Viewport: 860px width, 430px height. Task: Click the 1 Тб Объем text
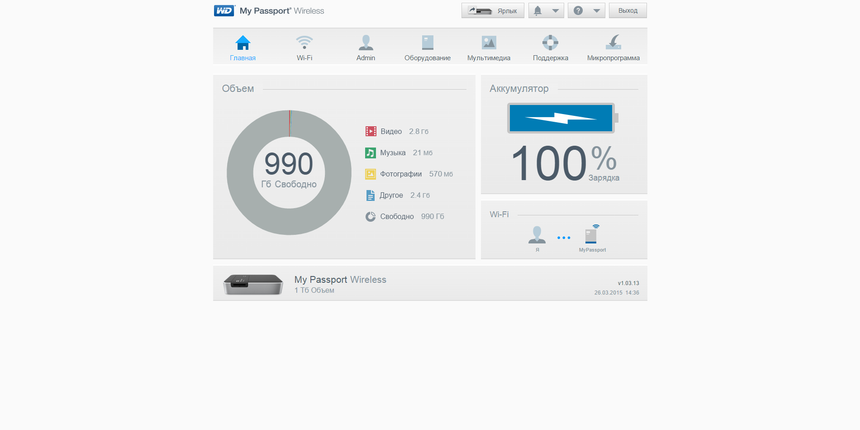314,290
